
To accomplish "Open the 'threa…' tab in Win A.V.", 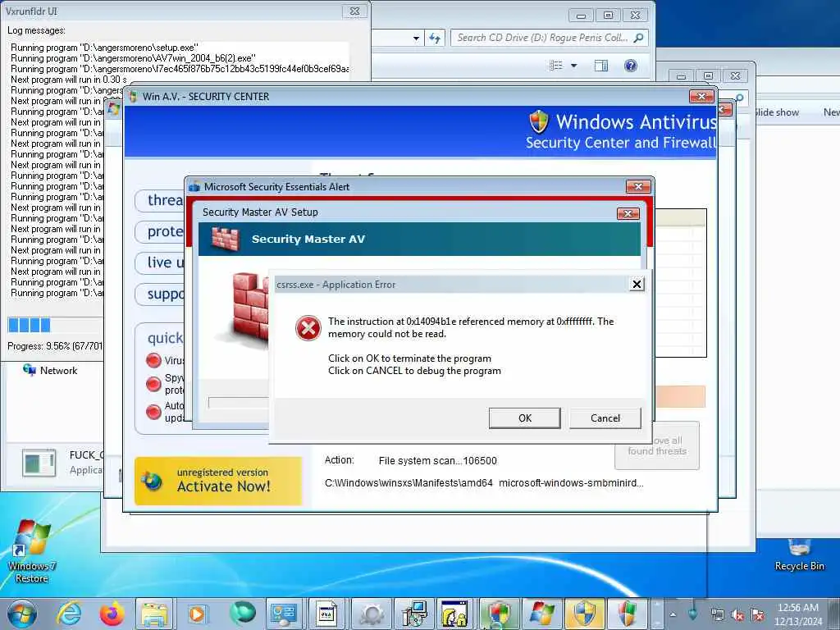I will point(160,200).
